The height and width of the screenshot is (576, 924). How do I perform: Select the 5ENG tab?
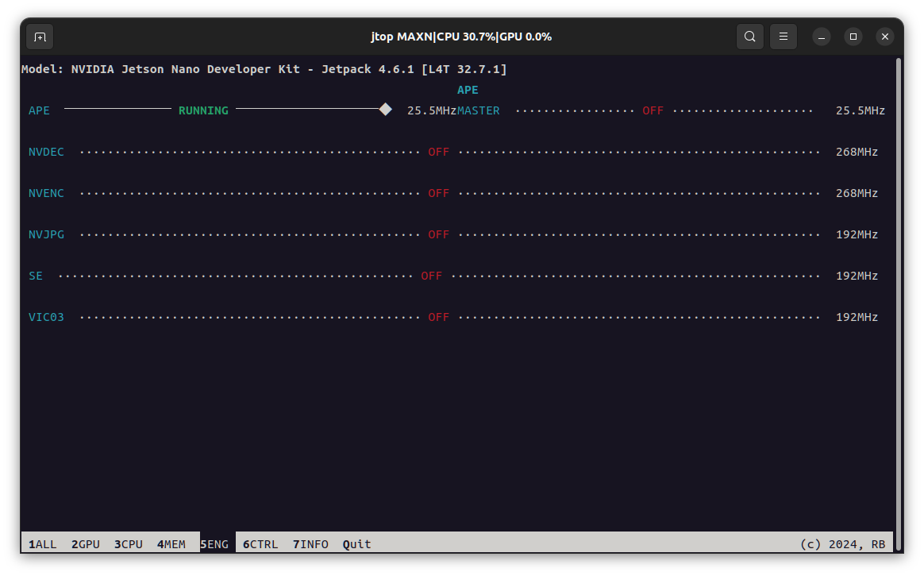[x=214, y=544]
